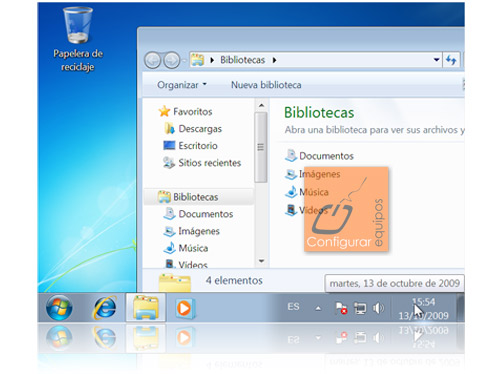The image size is (500, 374).
Task: Click the Nueva biblioteca button
Action: 266,85
